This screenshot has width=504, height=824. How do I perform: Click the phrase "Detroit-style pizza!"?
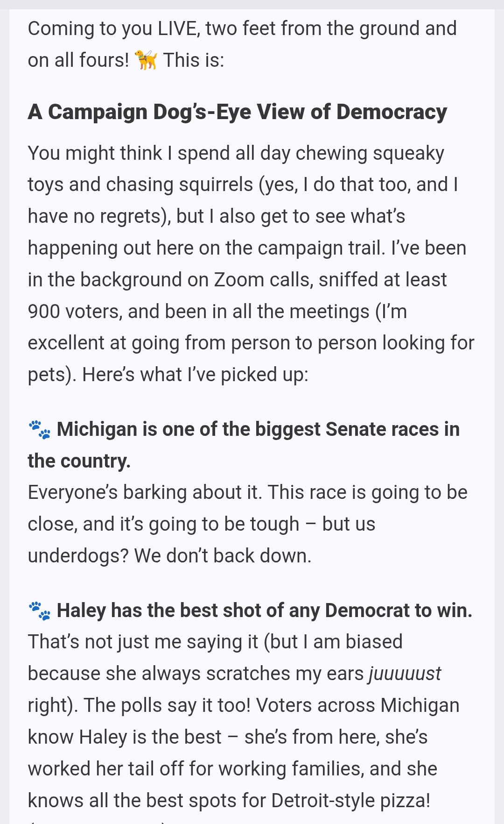(350, 800)
